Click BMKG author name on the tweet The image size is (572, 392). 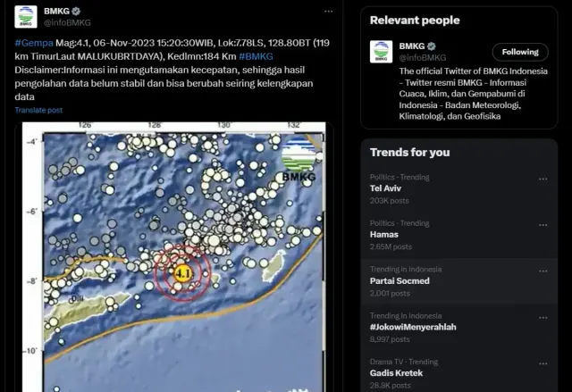tap(56, 12)
